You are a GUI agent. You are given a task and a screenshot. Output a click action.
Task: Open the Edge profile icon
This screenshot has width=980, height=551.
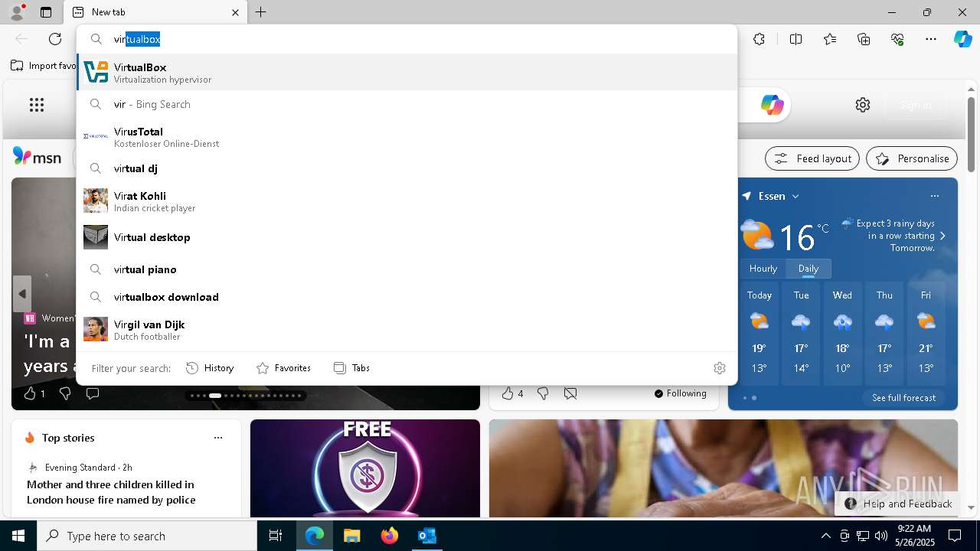(17, 12)
